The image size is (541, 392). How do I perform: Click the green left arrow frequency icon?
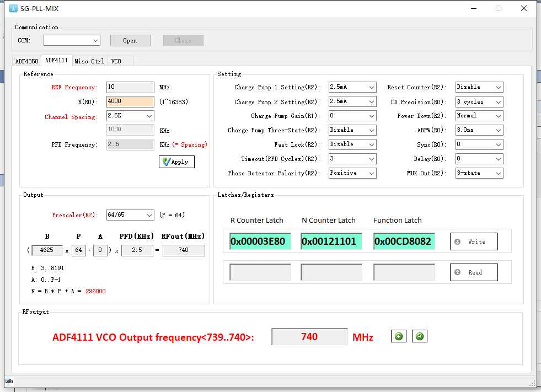click(x=399, y=336)
